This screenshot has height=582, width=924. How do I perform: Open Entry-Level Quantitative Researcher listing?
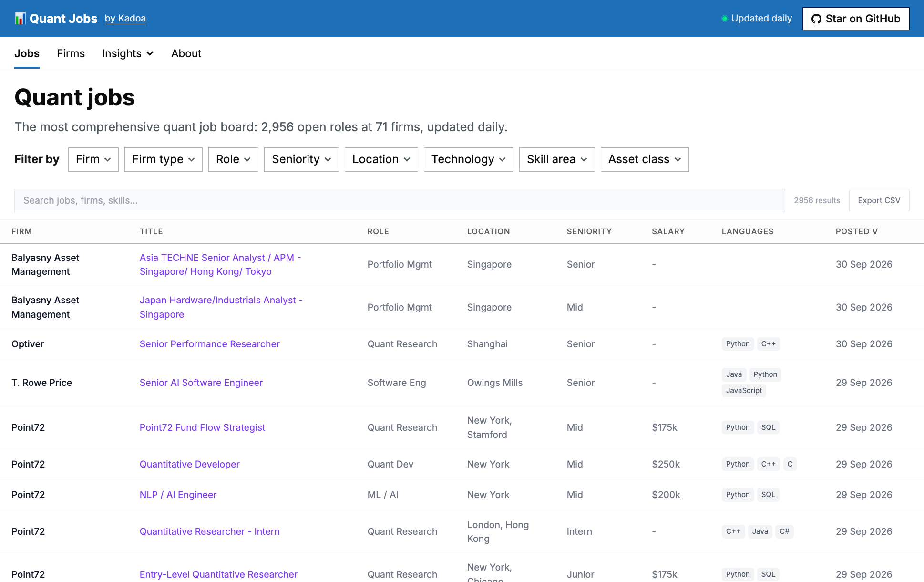point(218,574)
